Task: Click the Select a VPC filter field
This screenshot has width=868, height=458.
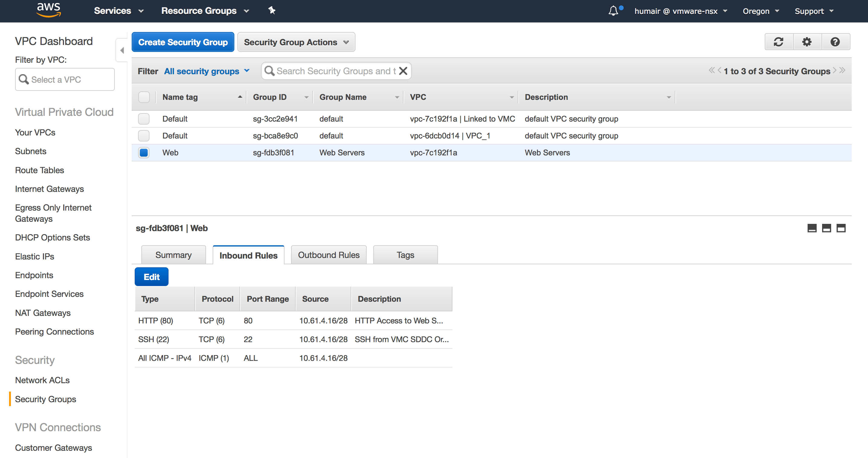Action: point(65,79)
